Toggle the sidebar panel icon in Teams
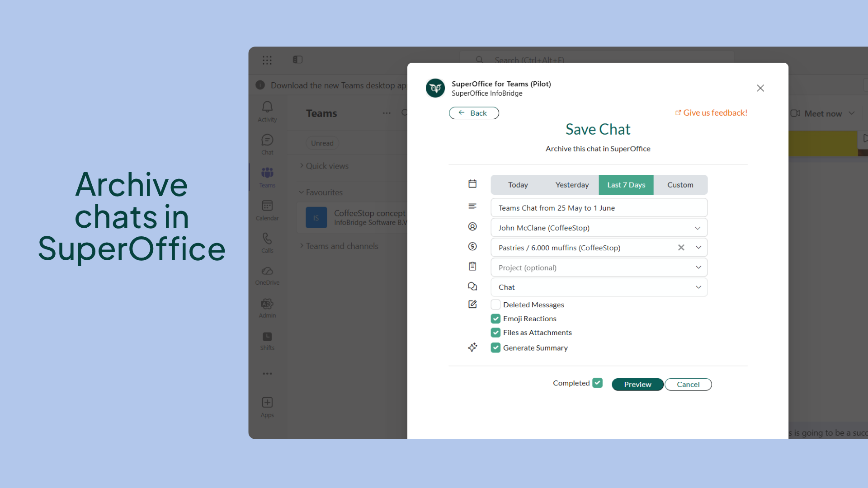 297,60
